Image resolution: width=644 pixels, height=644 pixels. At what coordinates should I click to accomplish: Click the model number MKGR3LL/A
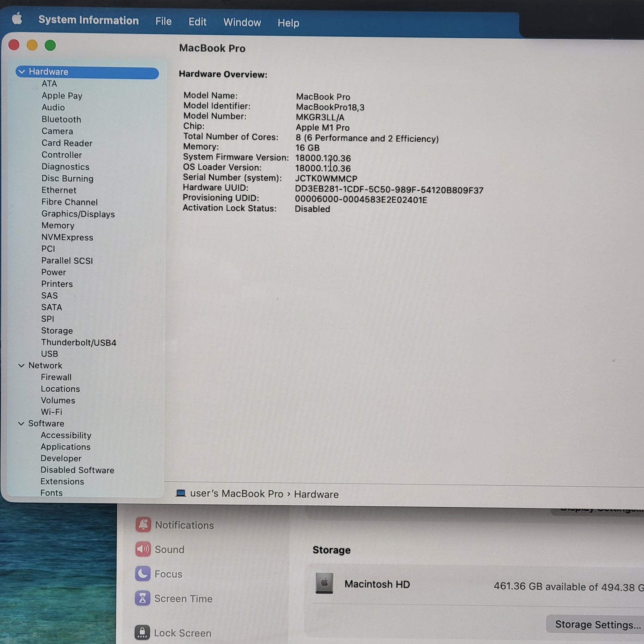pos(320,117)
